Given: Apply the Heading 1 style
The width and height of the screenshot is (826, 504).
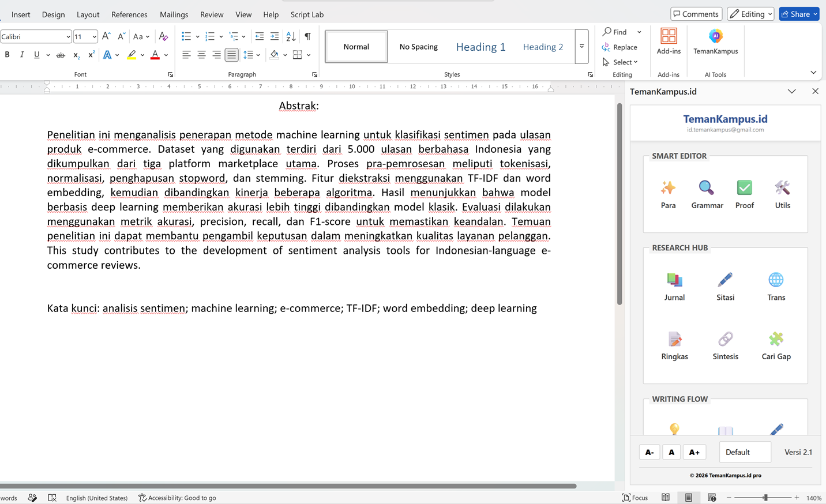Looking at the screenshot, I should click(x=480, y=47).
